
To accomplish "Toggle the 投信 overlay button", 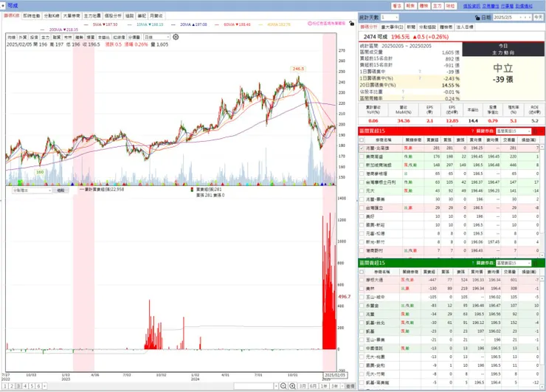I will (x=34, y=37).
